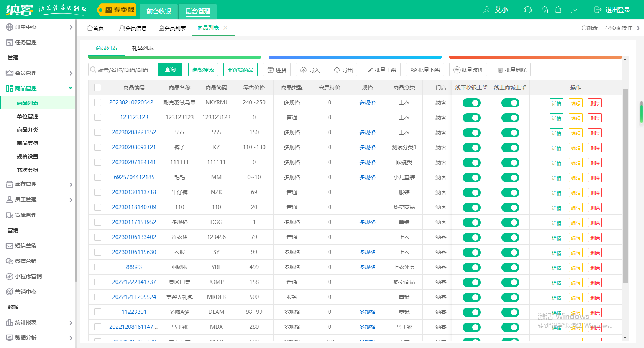Click the 导出 export button
Viewport: 644px width, 348px height.
coord(343,70)
